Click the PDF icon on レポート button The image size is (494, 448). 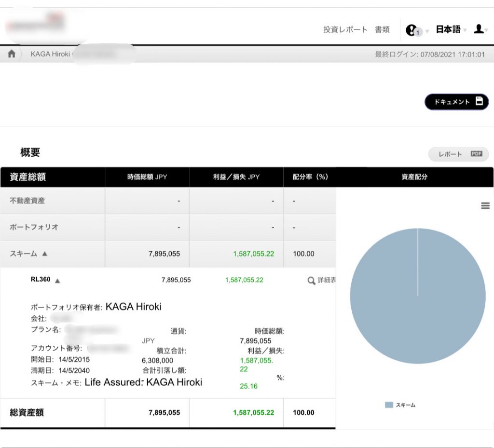point(476,154)
